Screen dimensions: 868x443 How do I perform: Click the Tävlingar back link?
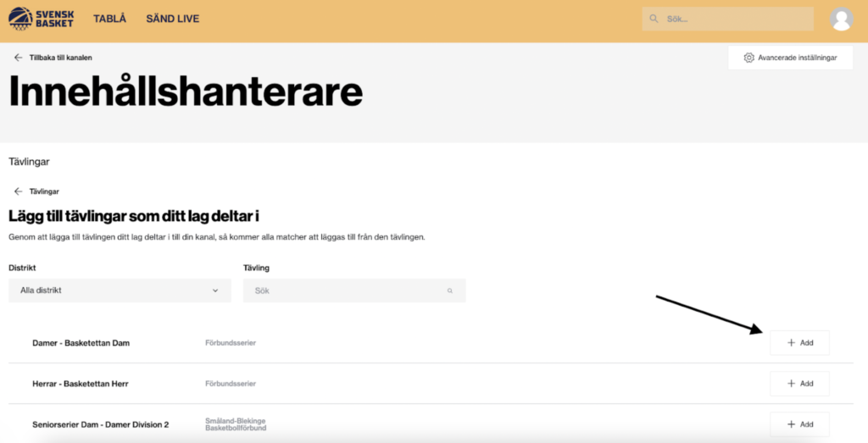[44, 191]
